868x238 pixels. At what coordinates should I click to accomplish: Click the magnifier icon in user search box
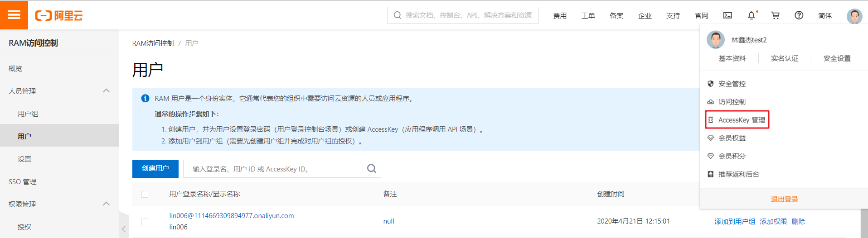pyautogui.click(x=371, y=169)
